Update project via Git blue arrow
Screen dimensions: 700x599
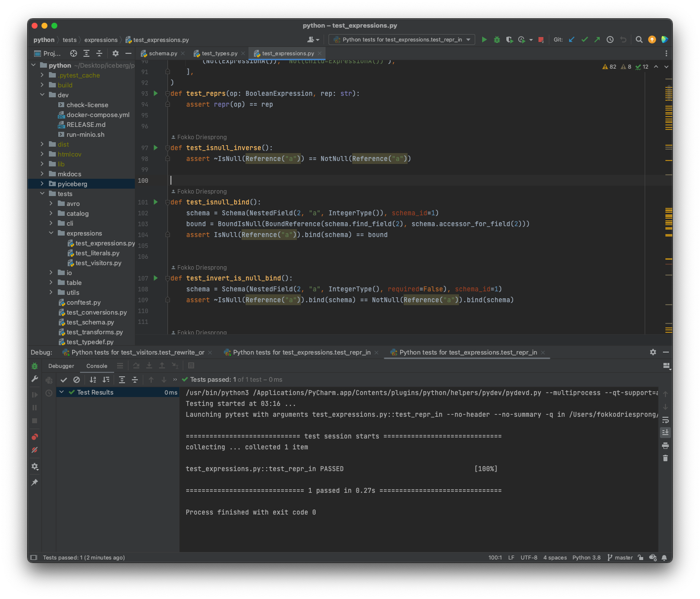(x=572, y=40)
